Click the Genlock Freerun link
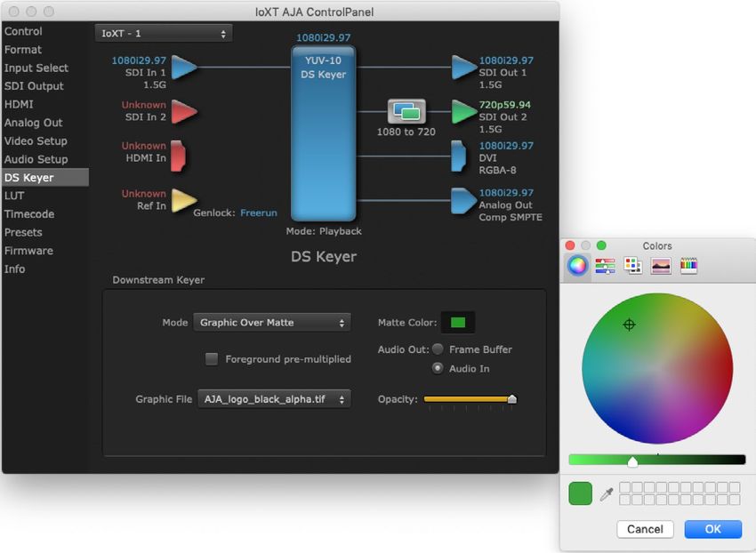 coord(259,212)
